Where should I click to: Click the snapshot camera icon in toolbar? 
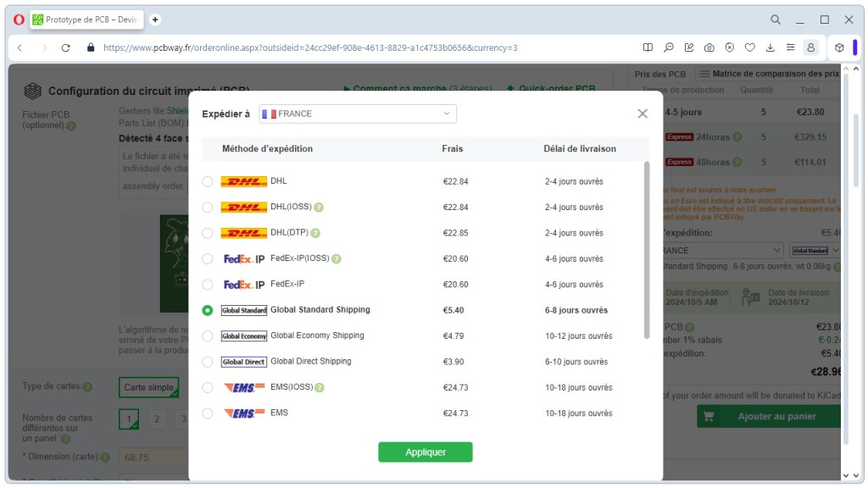pyautogui.click(x=709, y=47)
